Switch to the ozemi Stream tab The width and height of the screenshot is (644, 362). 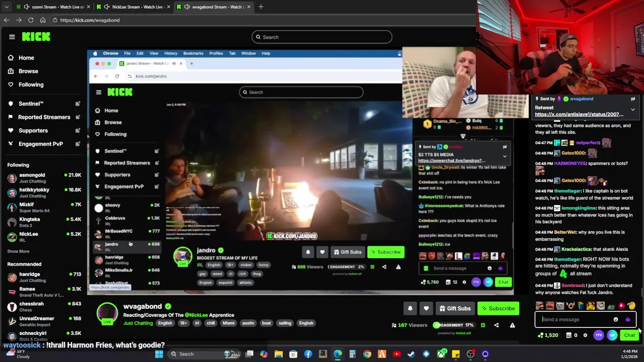53,7
